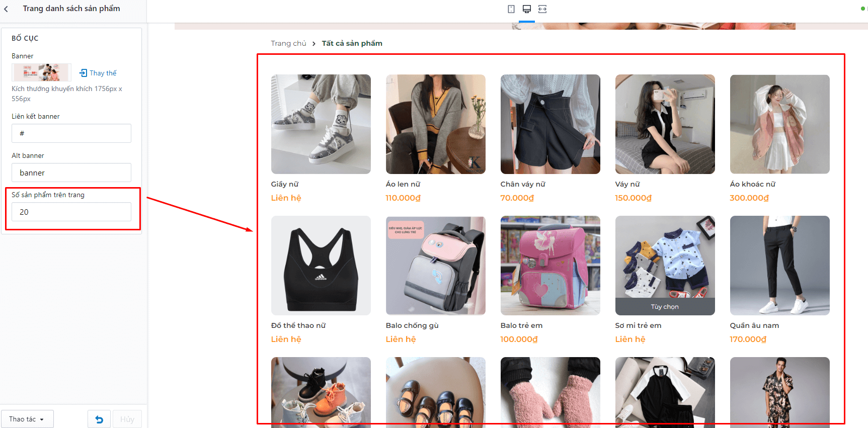Open the Giày nữ product image

(x=321, y=124)
